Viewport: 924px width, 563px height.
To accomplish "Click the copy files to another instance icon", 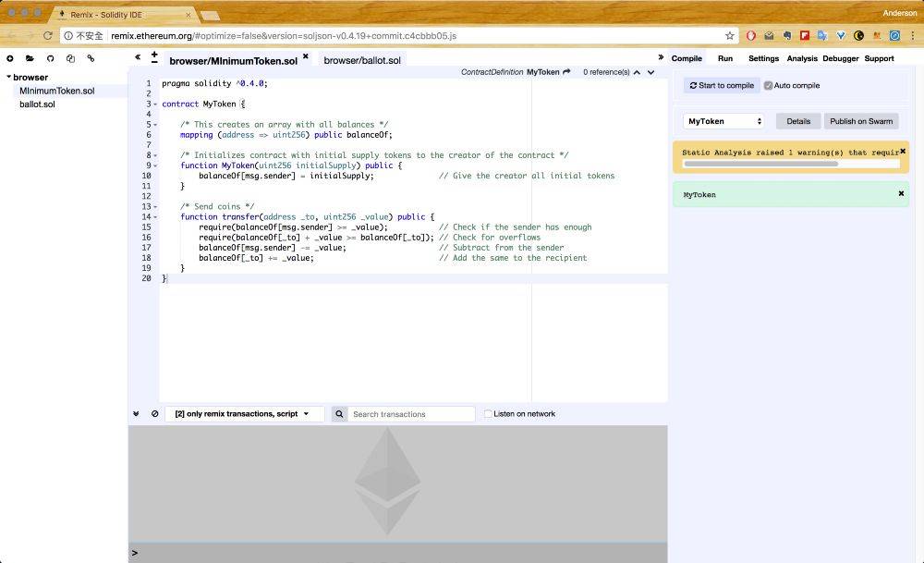I will [70, 58].
